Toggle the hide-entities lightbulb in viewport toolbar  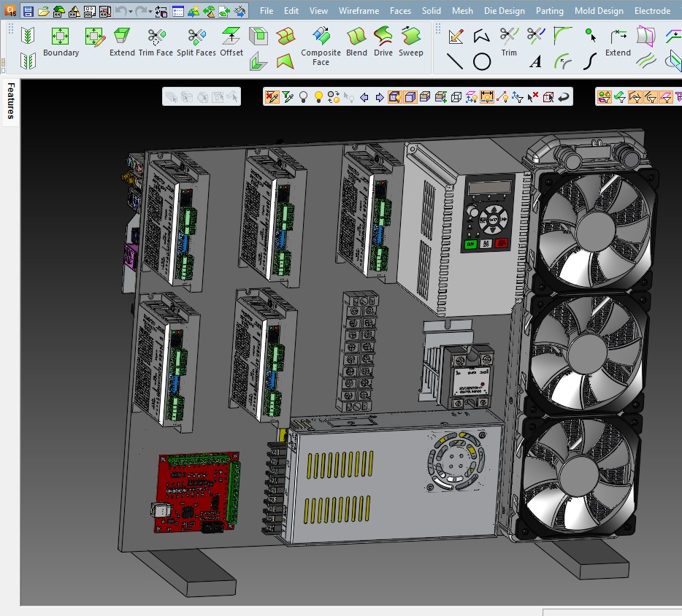point(303,96)
